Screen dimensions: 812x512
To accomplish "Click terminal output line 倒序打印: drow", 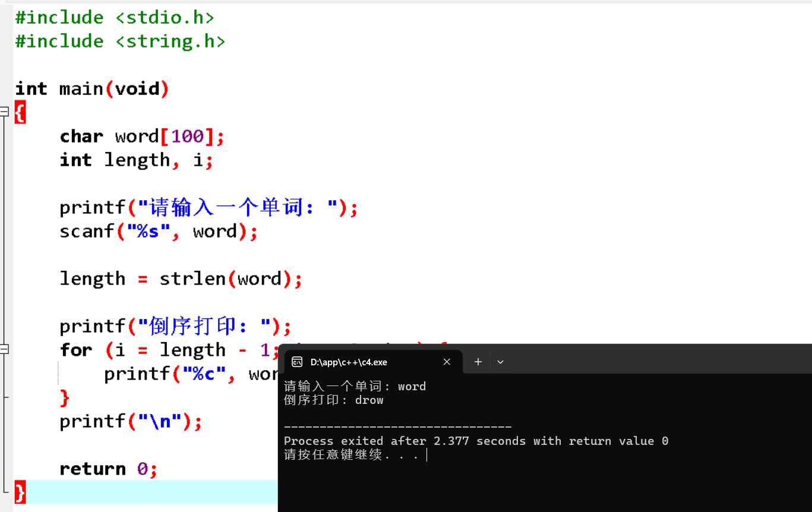I will coord(334,400).
